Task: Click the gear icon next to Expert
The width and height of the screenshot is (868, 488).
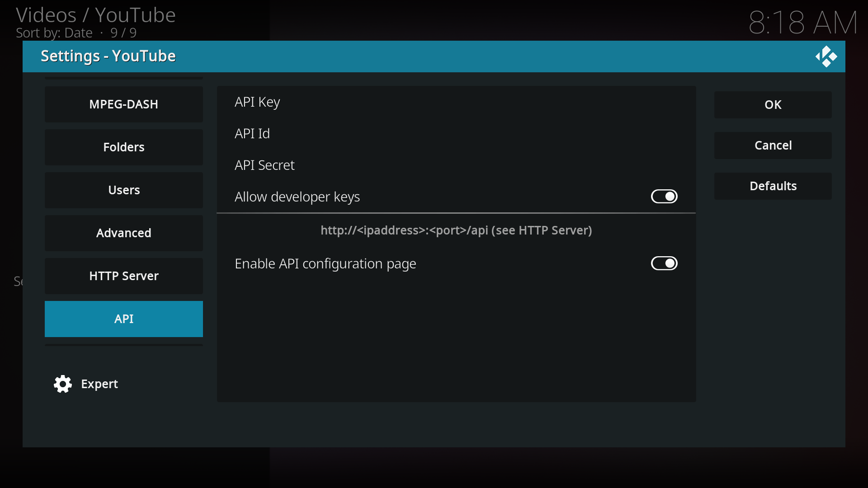Action: point(62,384)
